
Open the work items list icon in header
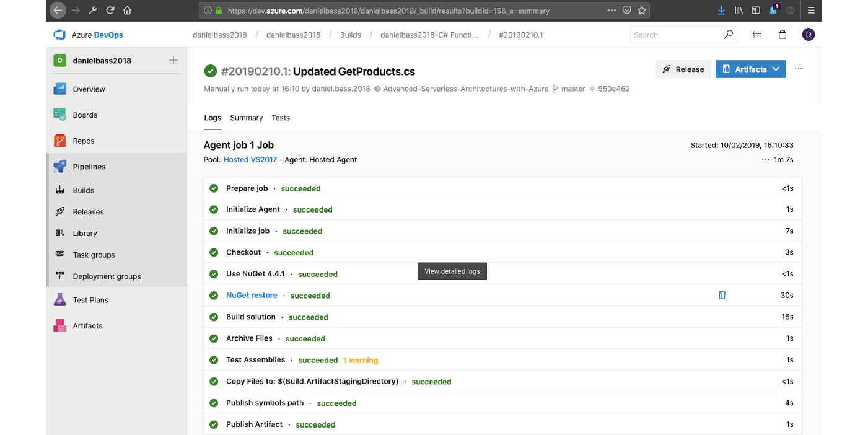(757, 35)
